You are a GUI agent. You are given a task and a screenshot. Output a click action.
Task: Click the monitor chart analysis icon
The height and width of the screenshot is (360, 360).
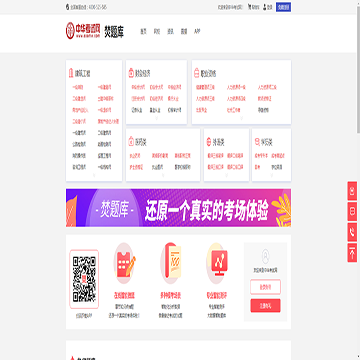click(217, 263)
